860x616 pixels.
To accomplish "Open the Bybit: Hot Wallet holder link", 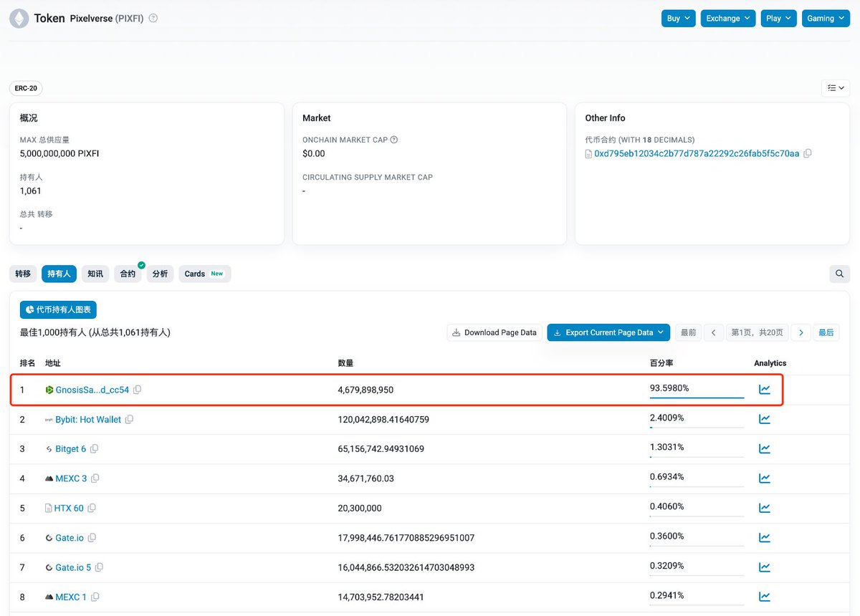I will point(88,420).
